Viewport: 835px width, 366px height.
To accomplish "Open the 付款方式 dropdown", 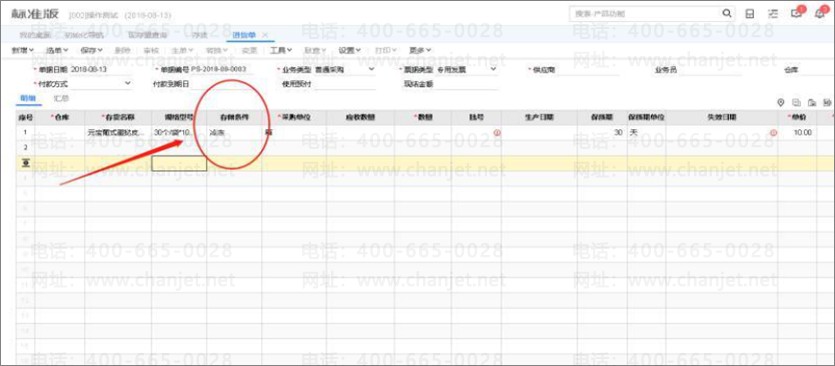I will click(127, 84).
